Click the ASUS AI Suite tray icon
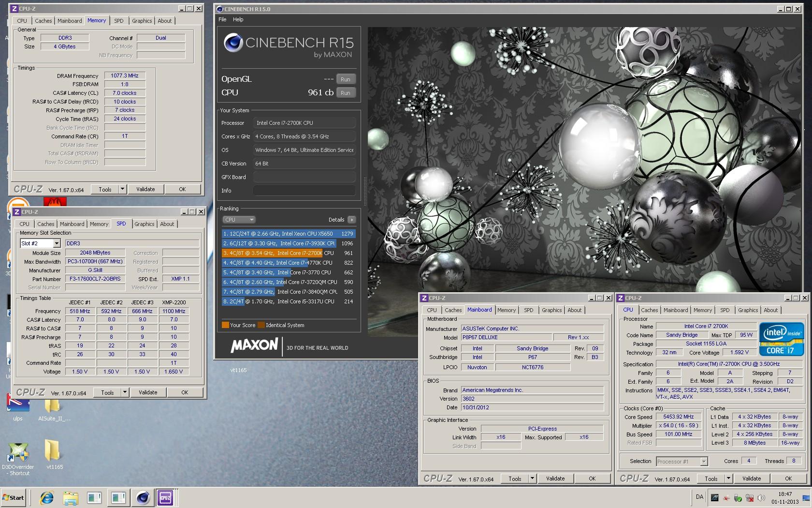 click(x=715, y=498)
